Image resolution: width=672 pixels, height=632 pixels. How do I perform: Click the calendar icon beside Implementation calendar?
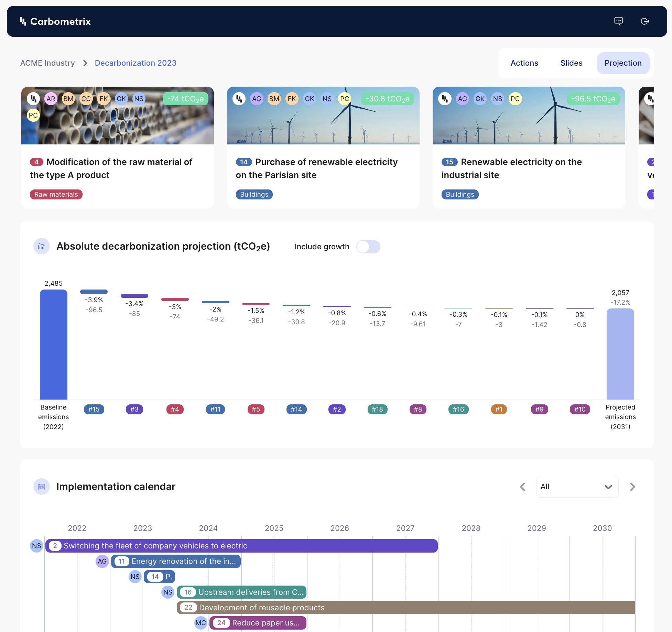click(x=42, y=487)
